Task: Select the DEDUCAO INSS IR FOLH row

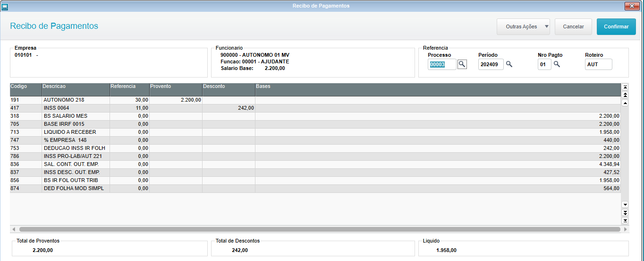Action: pyautogui.click(x=315, y=148)
